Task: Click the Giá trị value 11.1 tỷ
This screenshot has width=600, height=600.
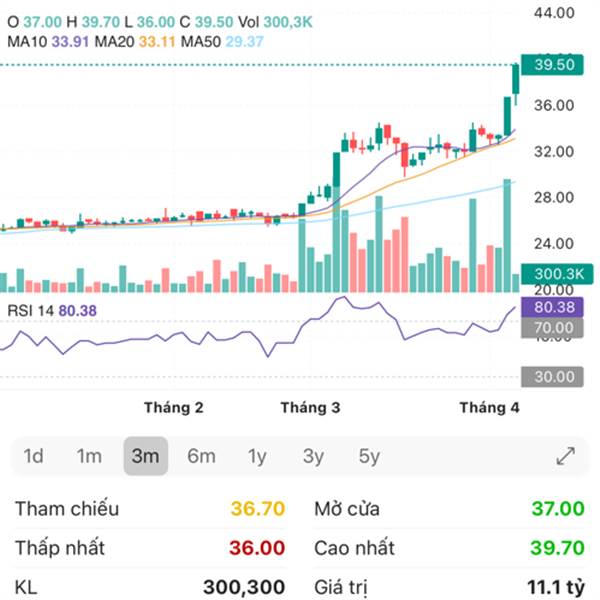Action: click(556, 587)
